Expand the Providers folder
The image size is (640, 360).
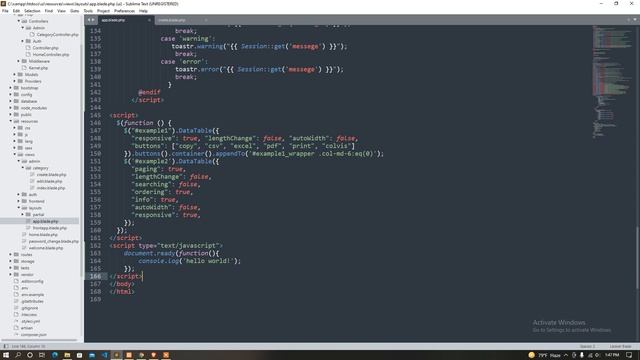click(14, 81)
